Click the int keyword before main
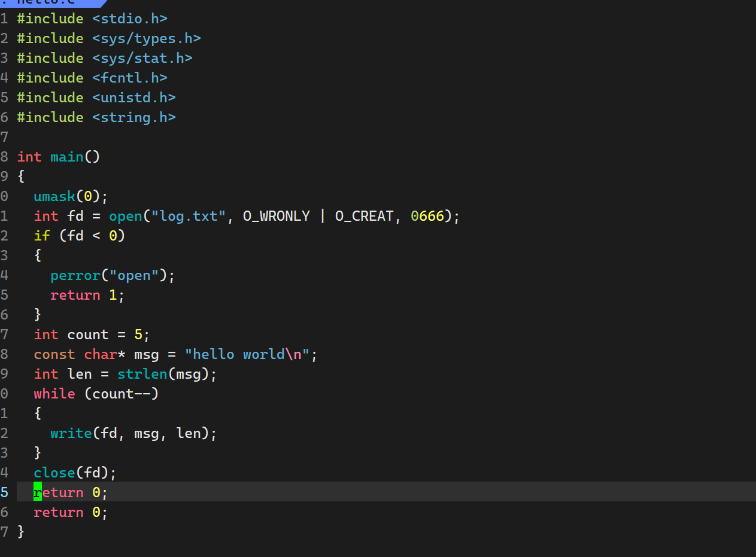Viewport: 756px width, 557px height. (x=29, y=157)
